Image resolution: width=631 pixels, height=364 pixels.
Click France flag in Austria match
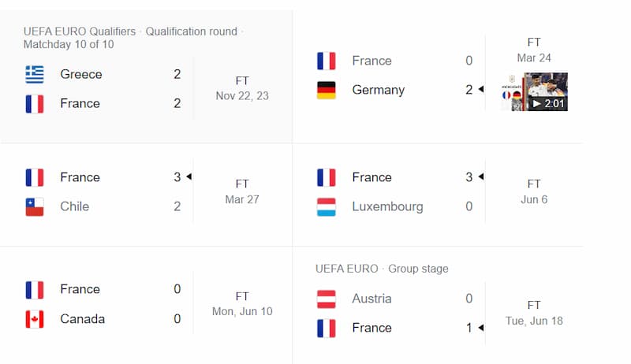click(x=327, y=329)
